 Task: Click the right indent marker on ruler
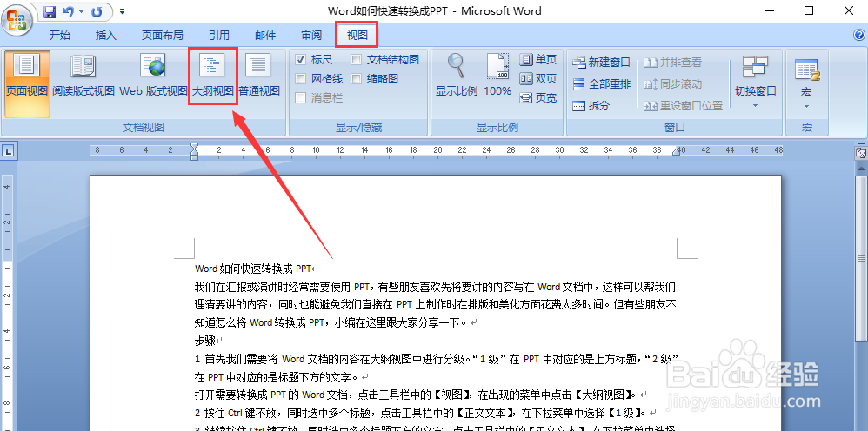coord(677,151)
